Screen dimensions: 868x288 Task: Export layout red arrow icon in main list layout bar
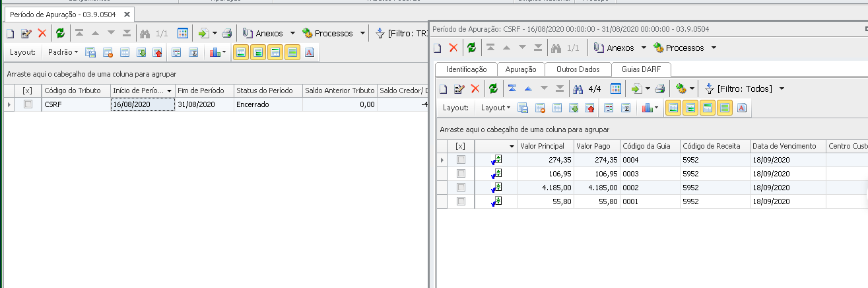[157, 52]
